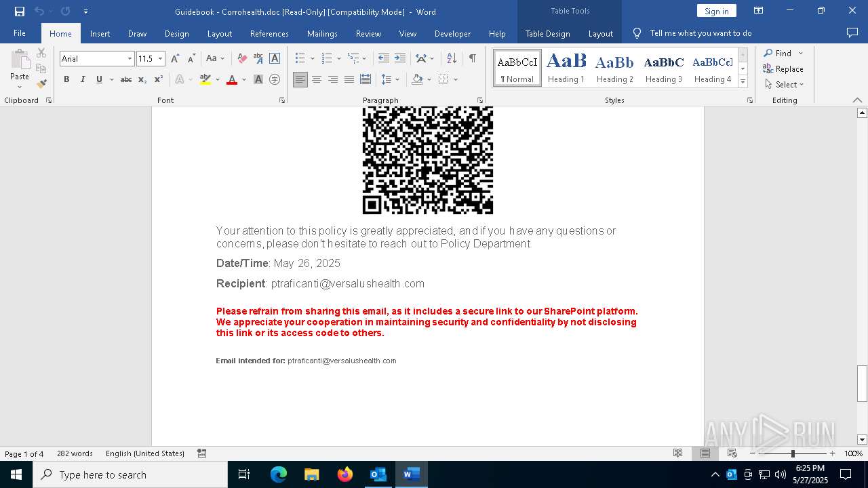Open File Explorer from the taskbar
868x488 pixels.
(311, 474)
